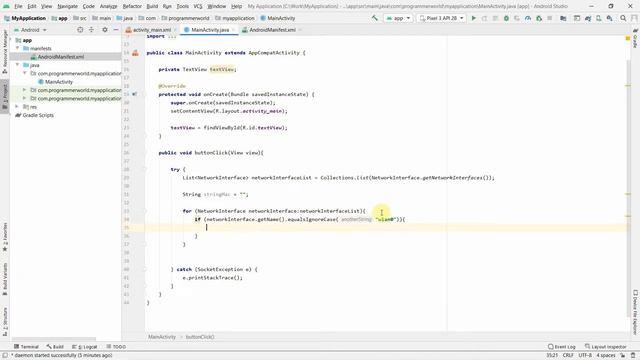Open the Device File Explorer side tab
This screenshot has width=640, height=360.
pyautogui.click(x=636, y=312)
